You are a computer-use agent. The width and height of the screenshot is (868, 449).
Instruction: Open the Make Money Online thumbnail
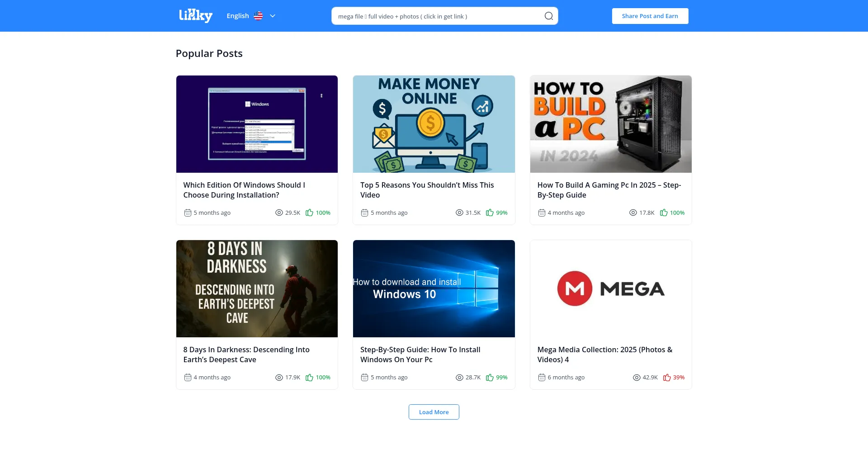click(x=434, y=124)
